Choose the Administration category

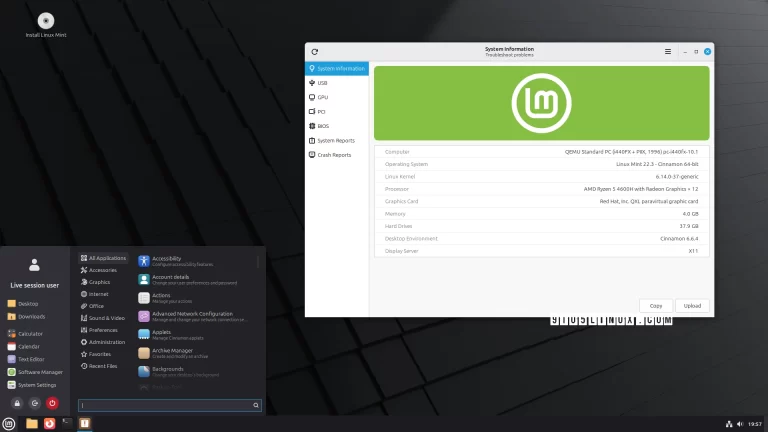(106, 342)
